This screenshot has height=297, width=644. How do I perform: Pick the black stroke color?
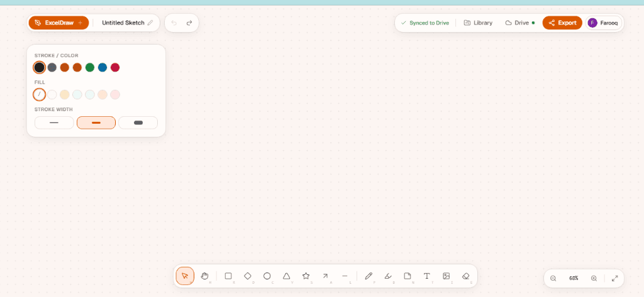[39, 67]
